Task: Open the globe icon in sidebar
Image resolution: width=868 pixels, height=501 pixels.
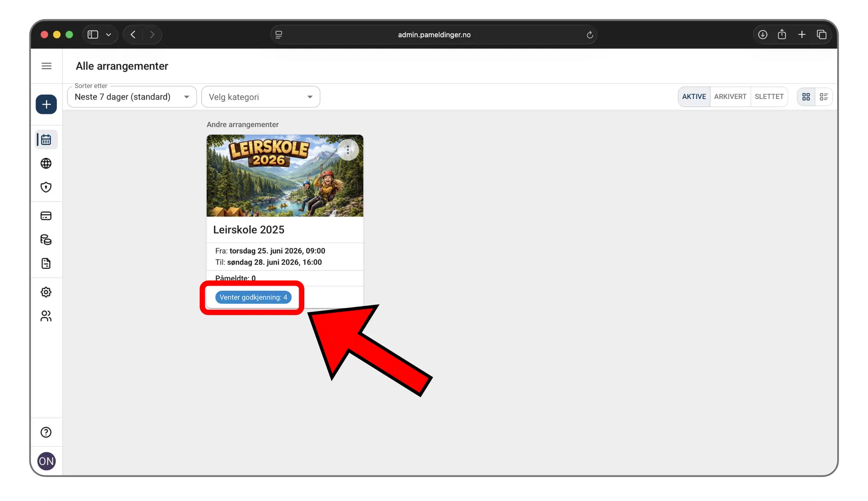Action: click(x=46, y=163)
